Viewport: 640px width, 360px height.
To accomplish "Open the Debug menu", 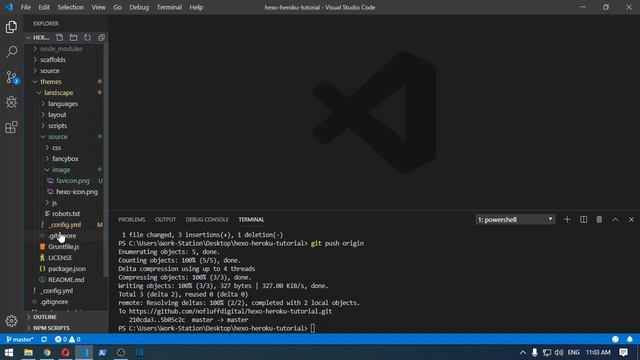I will pos(139,7).
